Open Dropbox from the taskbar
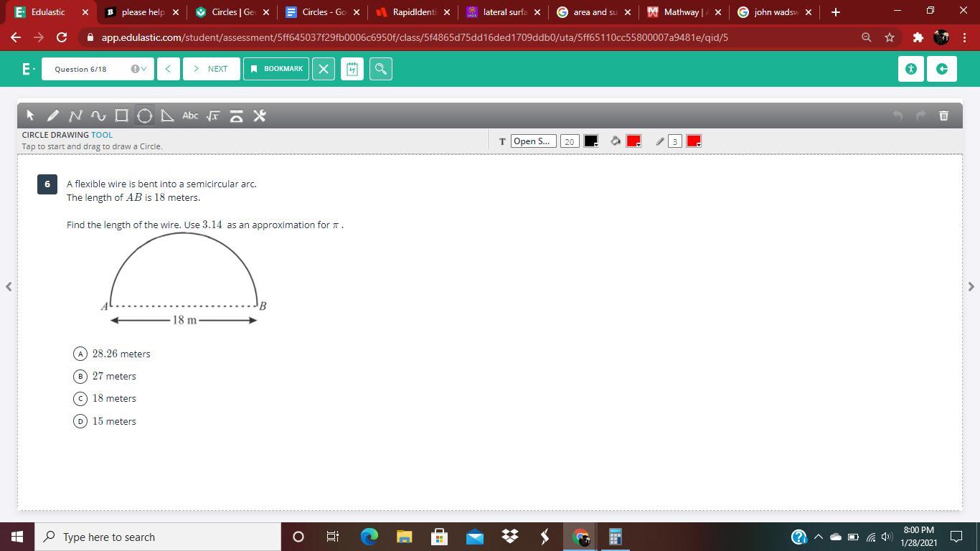Image resolution: width=980 pixels, height=551 pixels. click(509, 537)
